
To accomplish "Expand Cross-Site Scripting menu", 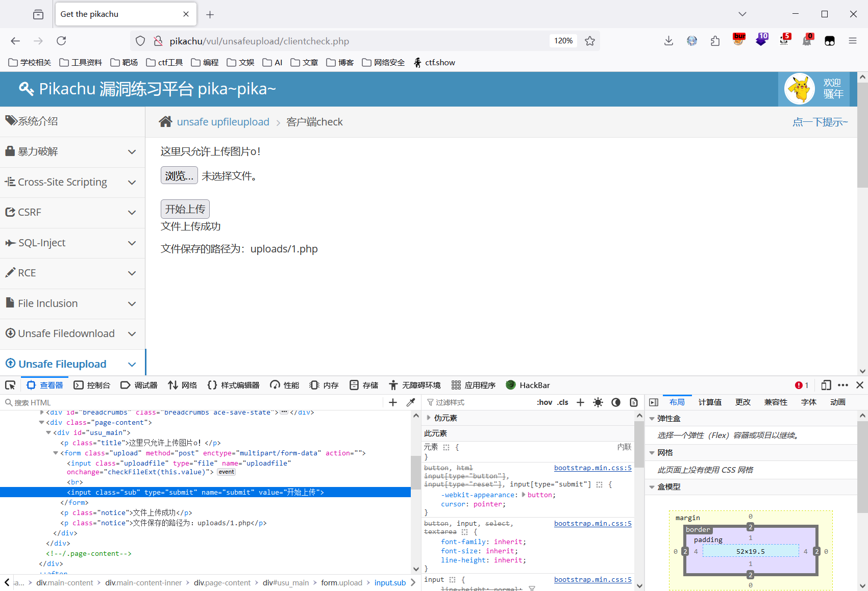I will [x=72, y=182].
